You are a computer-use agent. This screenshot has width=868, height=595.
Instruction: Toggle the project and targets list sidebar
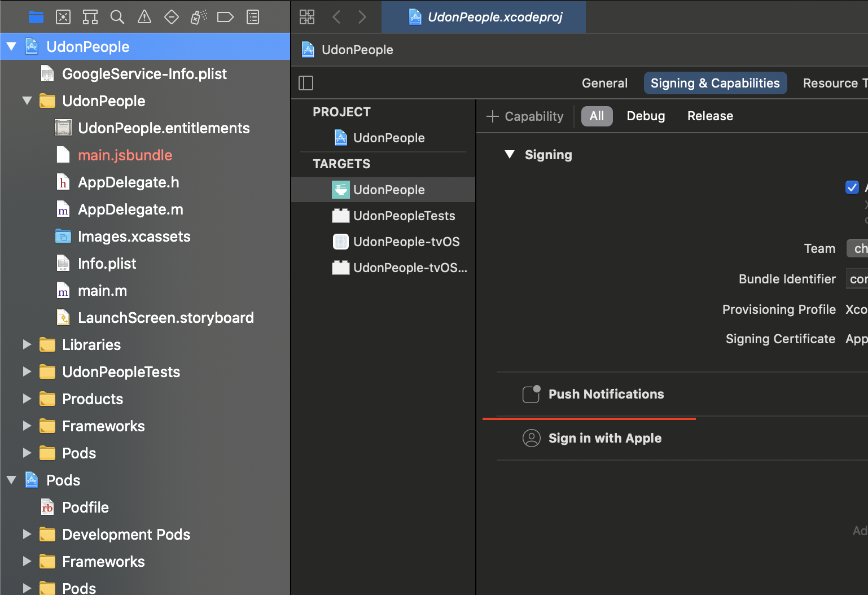pos(306,83)
